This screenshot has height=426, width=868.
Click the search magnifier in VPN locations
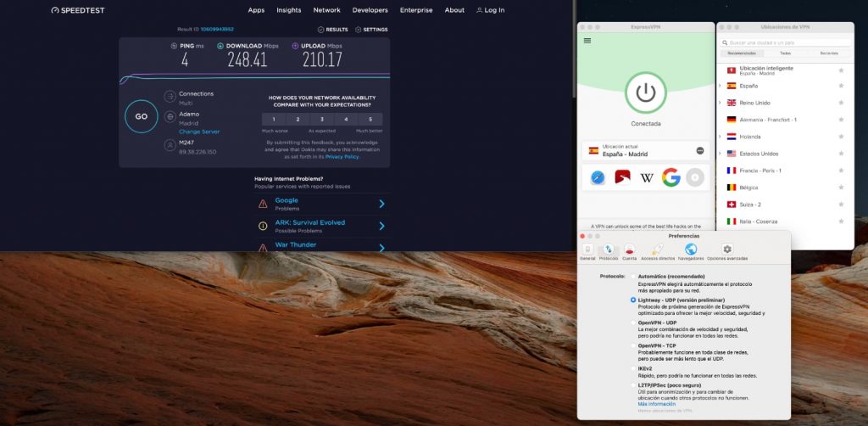tap(725, 42)
